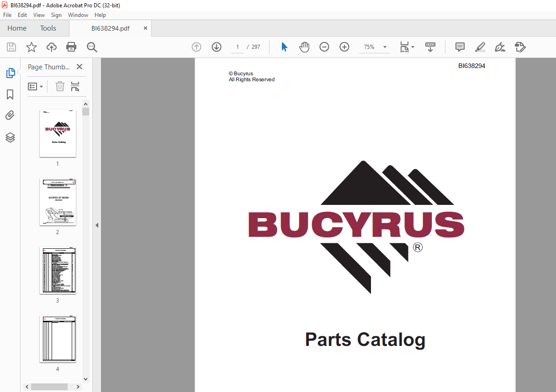Bookmark file with the star icon

click(x=31, y=47)
